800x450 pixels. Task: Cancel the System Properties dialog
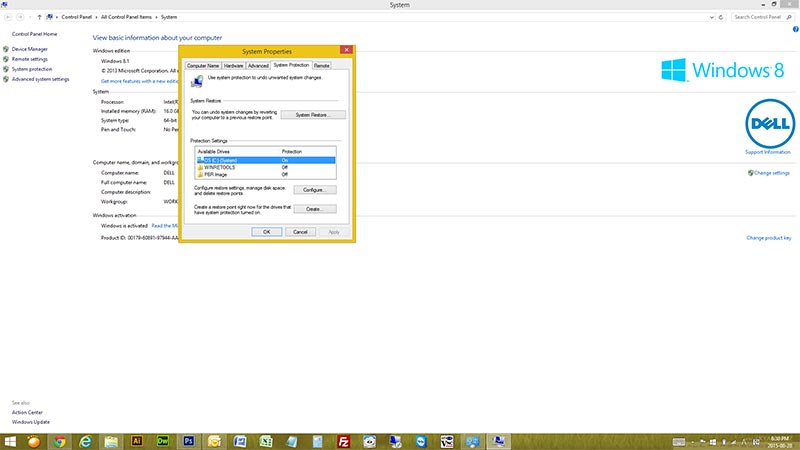tap(300, 232)
